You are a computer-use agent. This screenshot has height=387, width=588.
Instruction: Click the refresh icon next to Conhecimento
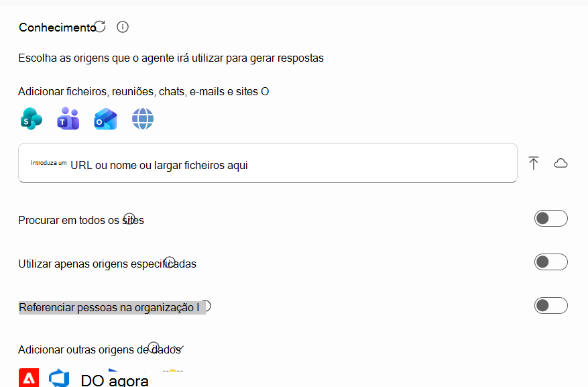coord(100,25)
